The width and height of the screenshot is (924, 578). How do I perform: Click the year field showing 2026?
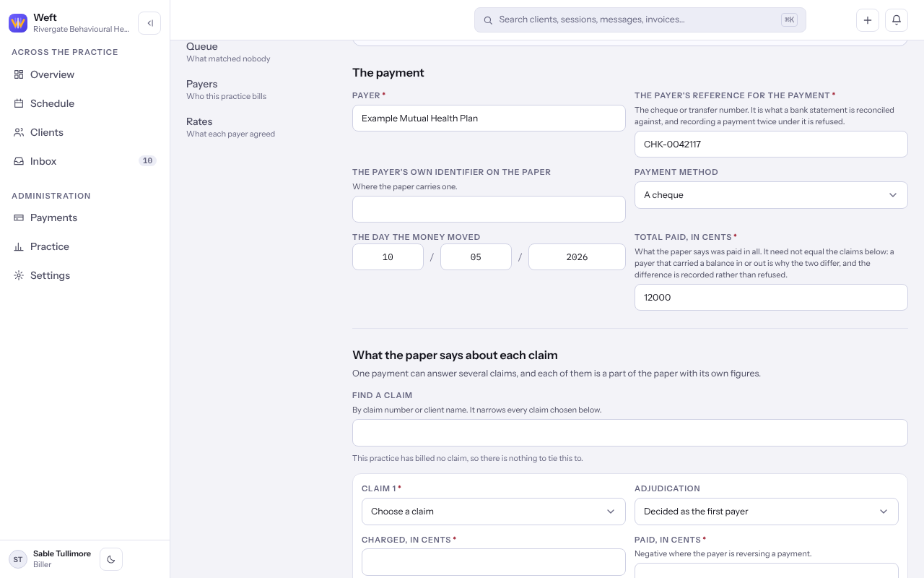click(577, 257)
